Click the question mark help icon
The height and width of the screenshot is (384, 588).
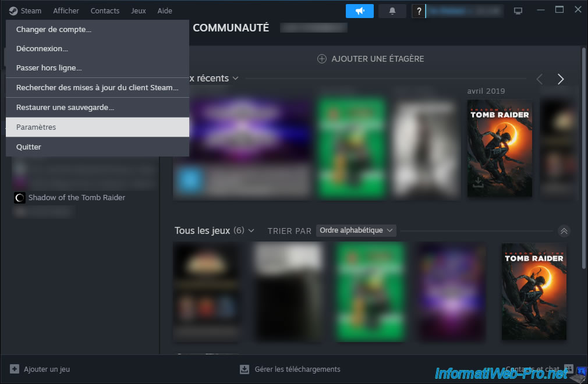(x=419, y=11)
